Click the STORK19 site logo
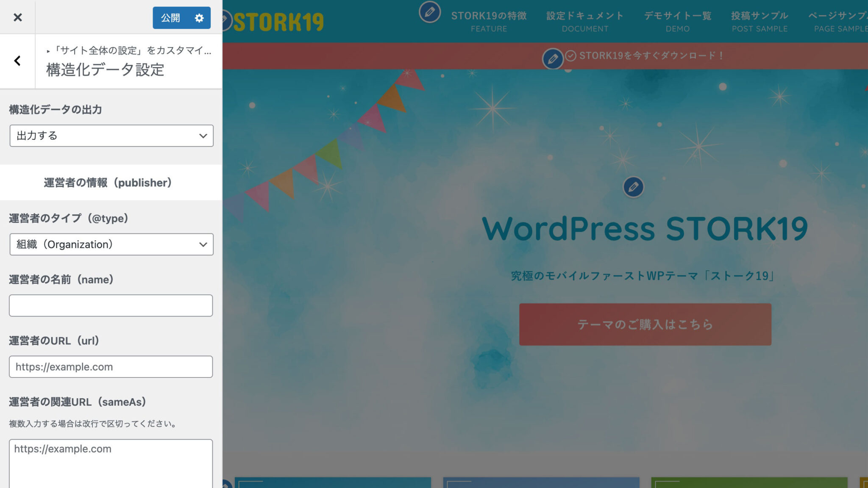 coord(278,22)
